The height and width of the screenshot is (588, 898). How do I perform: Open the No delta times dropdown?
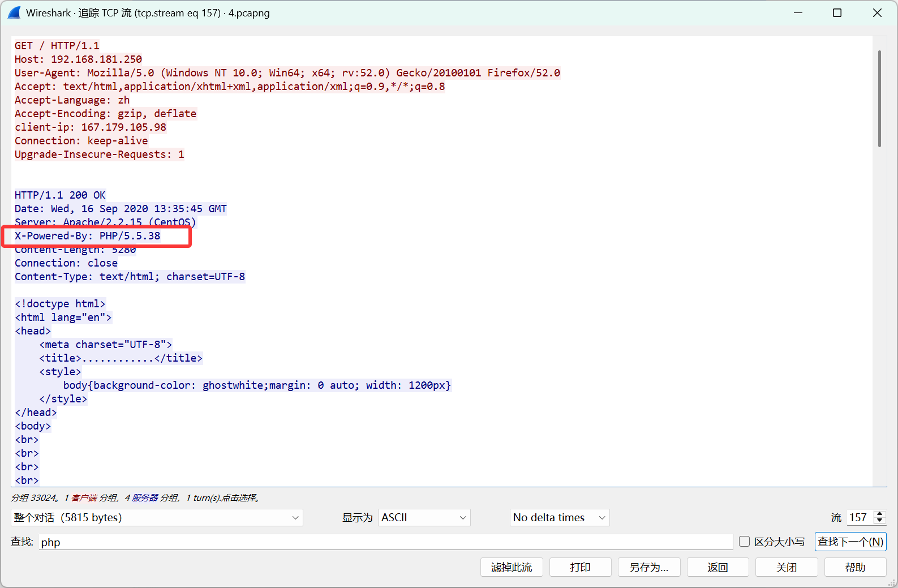click(559, 517)
